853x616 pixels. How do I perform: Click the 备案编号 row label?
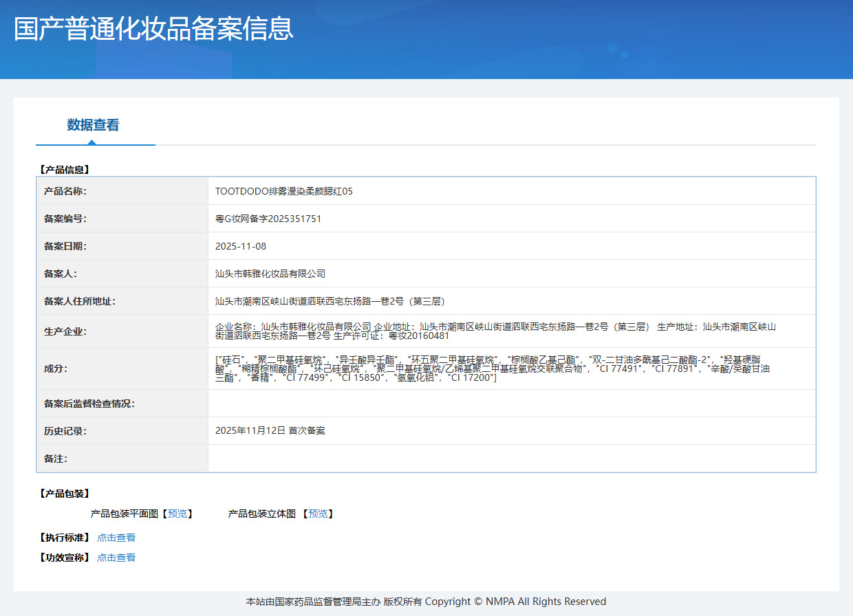(65, 219)
